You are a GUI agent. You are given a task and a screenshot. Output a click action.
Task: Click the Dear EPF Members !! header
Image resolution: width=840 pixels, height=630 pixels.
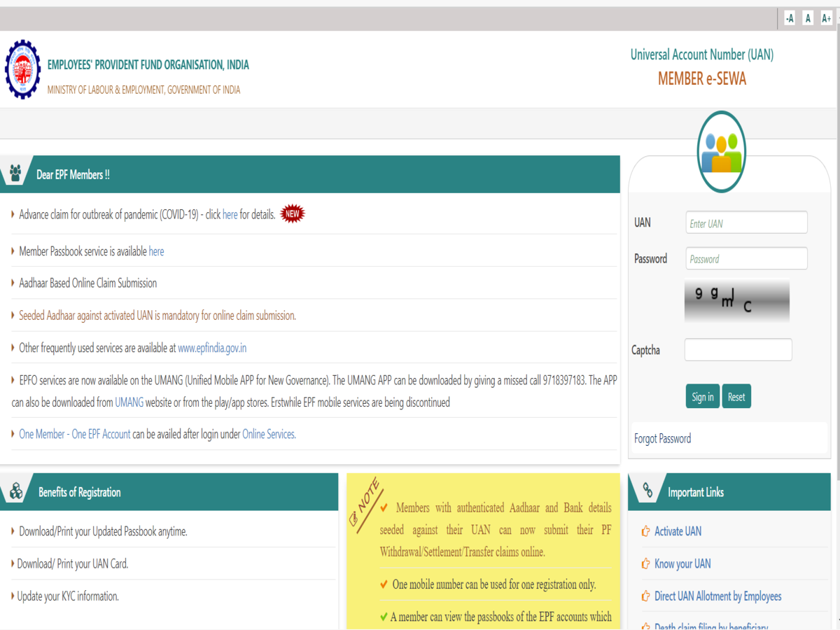pyautogui.click(x=73, y=175)
